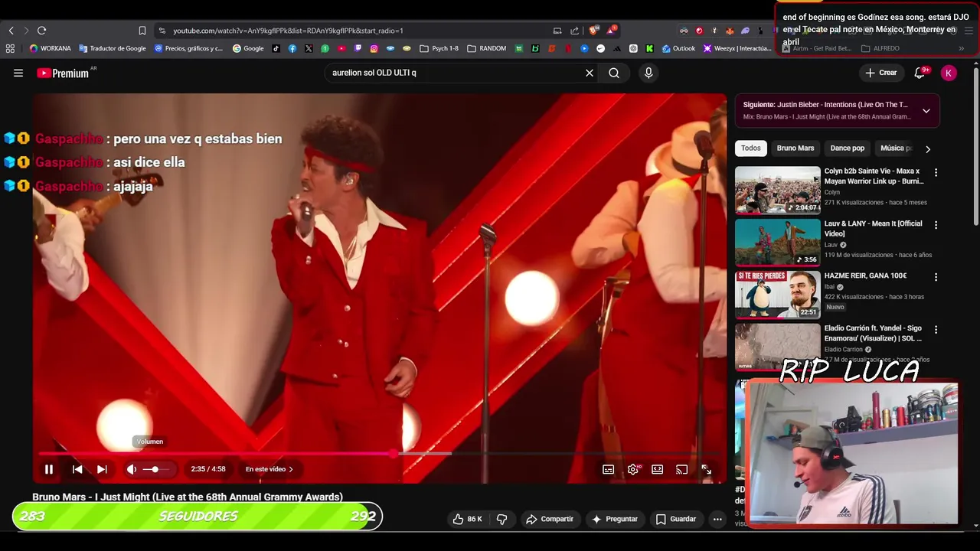Open Google bookmark
The image size is (980, 551).
coord(248,48)
